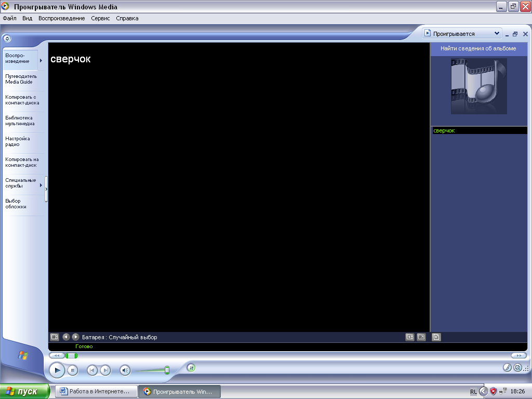Select the previous visualization arrow
The width and height of the screenshot is (532, 399).
pos(66,337)
